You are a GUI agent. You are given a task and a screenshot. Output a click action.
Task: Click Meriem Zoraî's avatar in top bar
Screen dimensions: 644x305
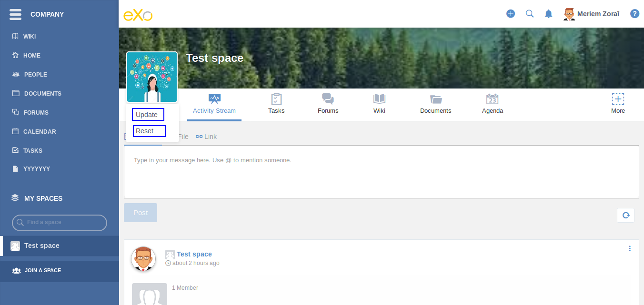(569, 14)
